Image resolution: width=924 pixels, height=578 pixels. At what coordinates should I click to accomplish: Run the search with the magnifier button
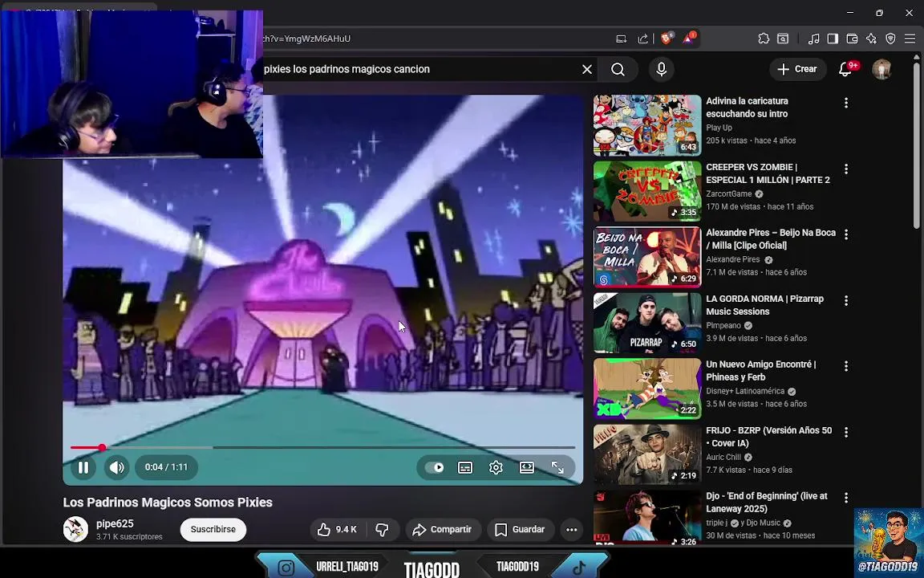click(x=618, y=70)
